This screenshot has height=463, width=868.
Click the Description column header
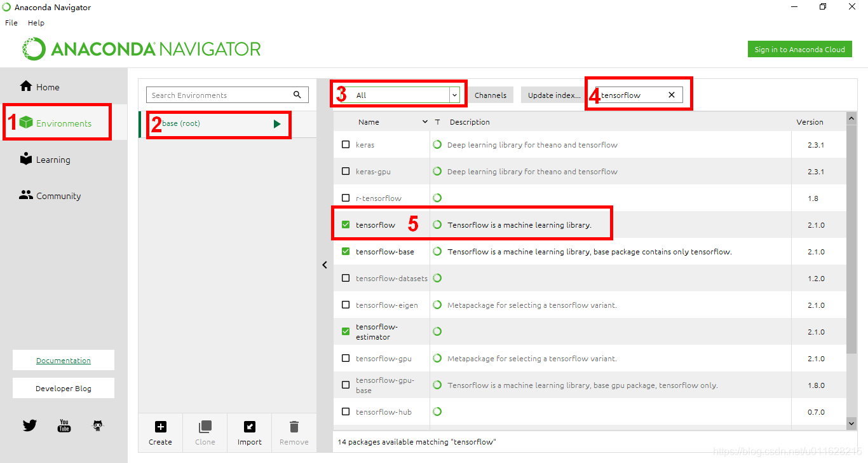pyautogui.click(x=470, y=121)
